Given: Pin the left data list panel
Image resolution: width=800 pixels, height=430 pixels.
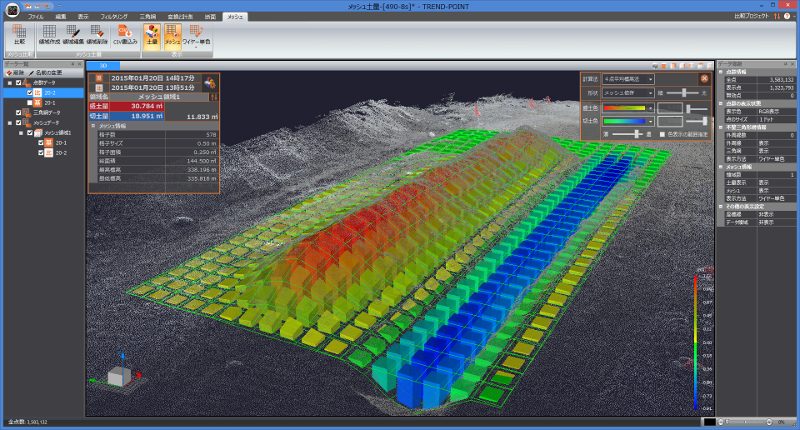Looking at the screenshot, I should [x=72, y=64].
